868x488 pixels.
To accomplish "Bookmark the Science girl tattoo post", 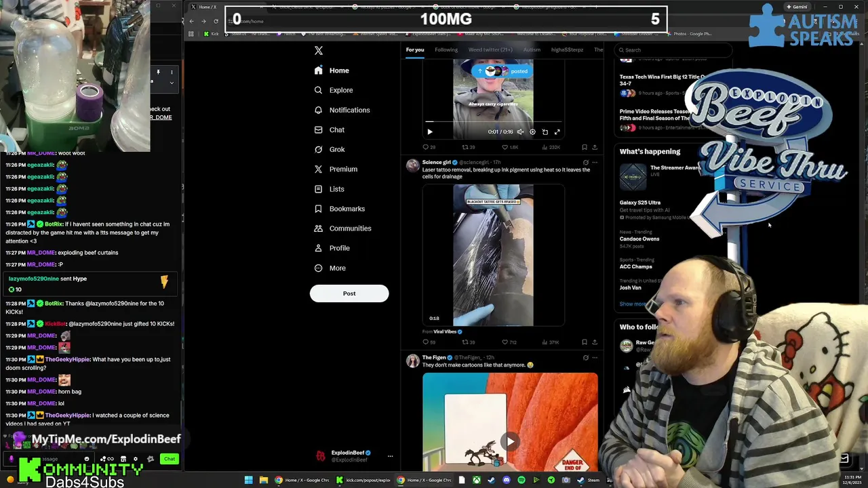I will point(585,342).
